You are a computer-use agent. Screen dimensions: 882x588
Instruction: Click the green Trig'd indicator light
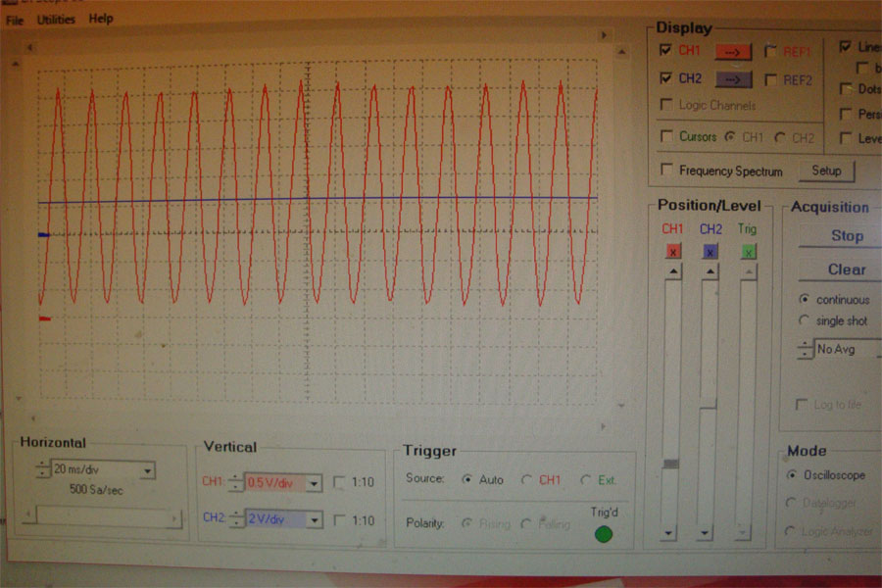point(604,534)
